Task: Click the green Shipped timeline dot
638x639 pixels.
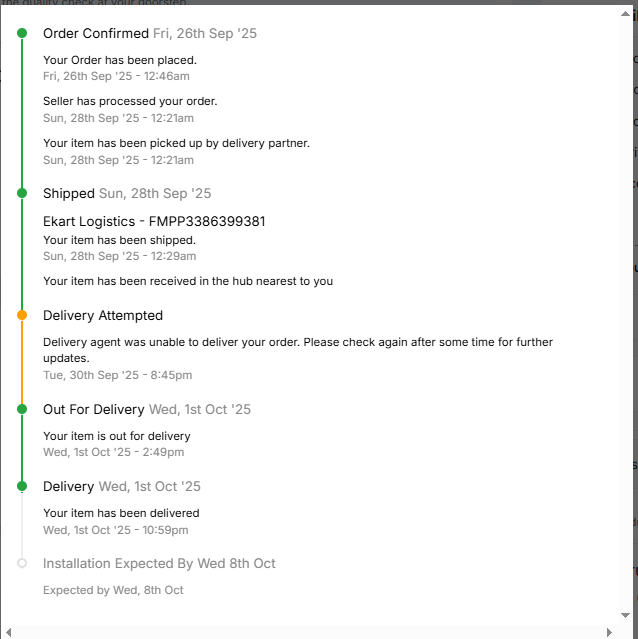Action: (22, 193)
